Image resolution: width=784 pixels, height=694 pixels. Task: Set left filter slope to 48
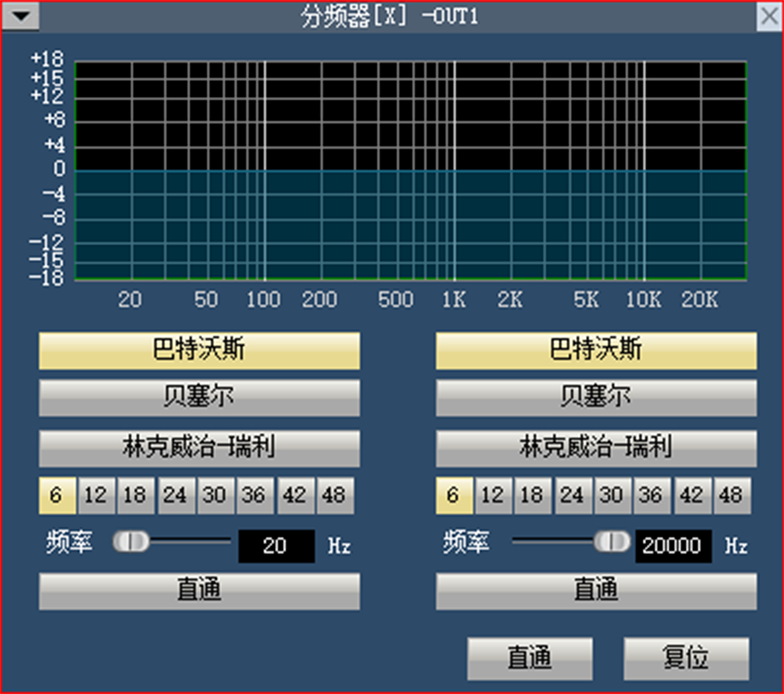pos(334,495)
